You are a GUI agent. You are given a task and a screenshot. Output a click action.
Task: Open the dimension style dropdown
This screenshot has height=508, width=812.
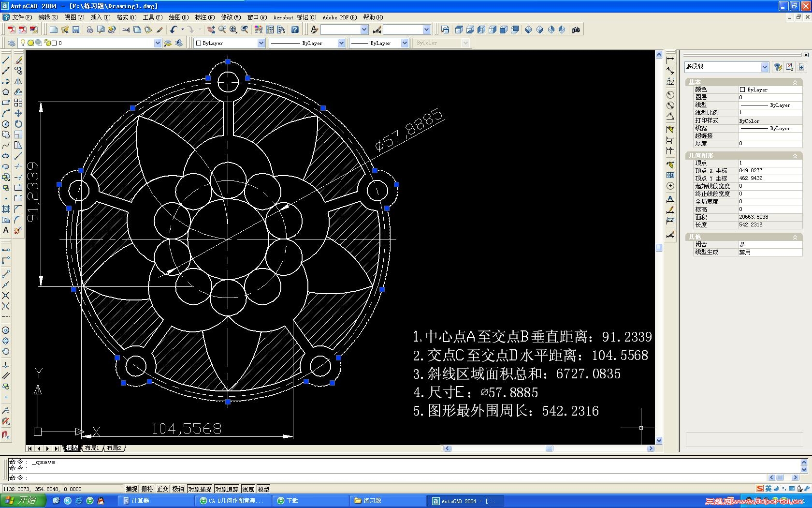click(x=426, y=30)
